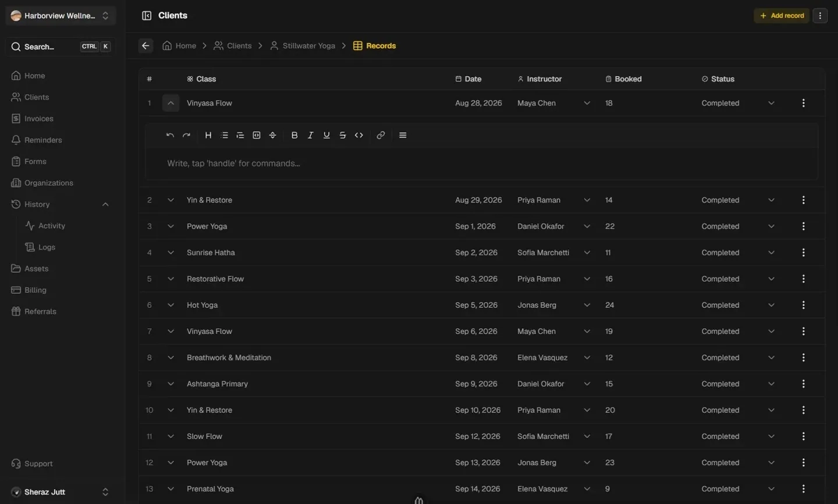Select the Sep 12, 2026 date cell

[478, 436]
